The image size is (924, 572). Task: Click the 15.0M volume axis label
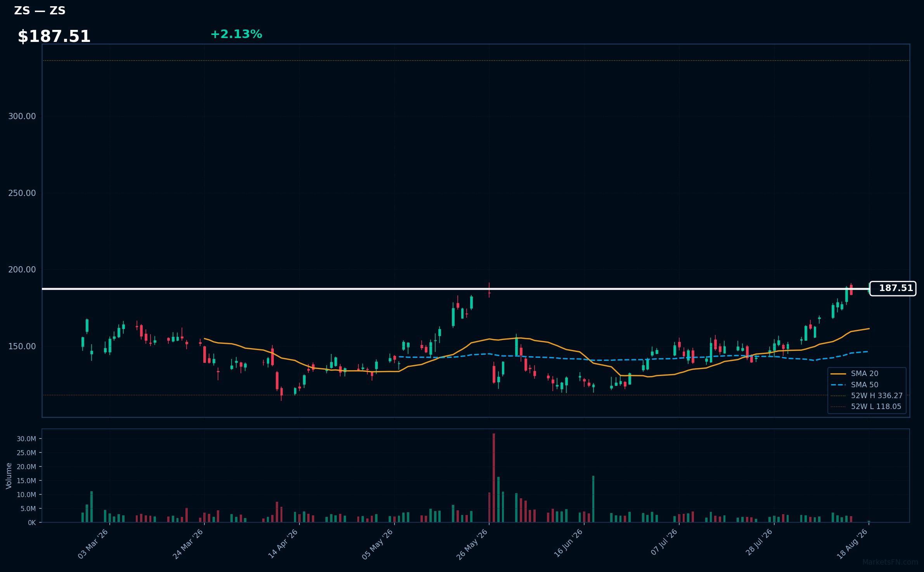[x=26, y=481]
